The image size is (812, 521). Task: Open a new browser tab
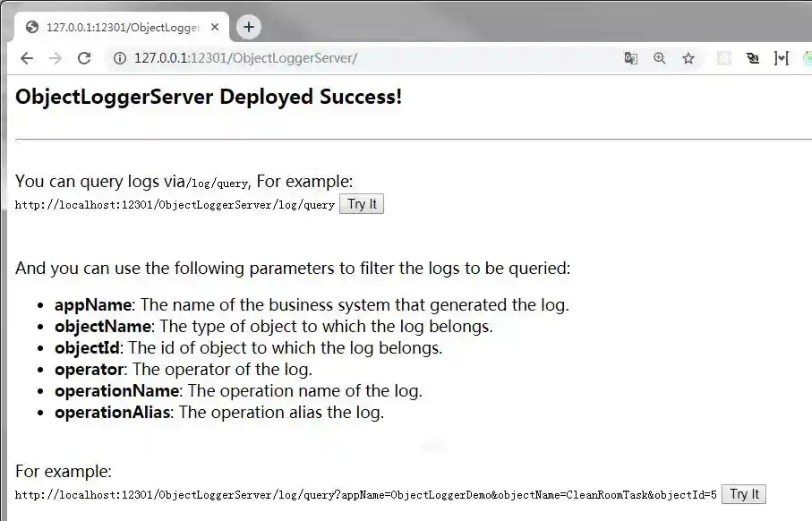(x=249, y=27)
